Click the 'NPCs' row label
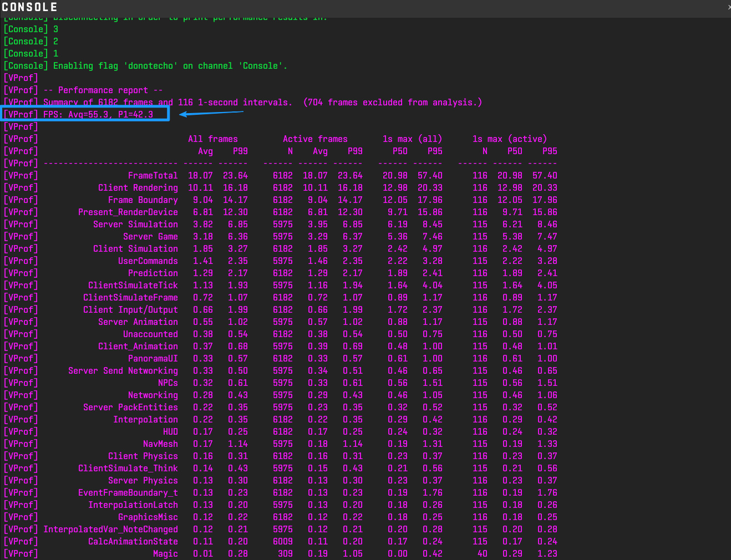The height and width of the screenshot is (560, 731). click(168, 383)
